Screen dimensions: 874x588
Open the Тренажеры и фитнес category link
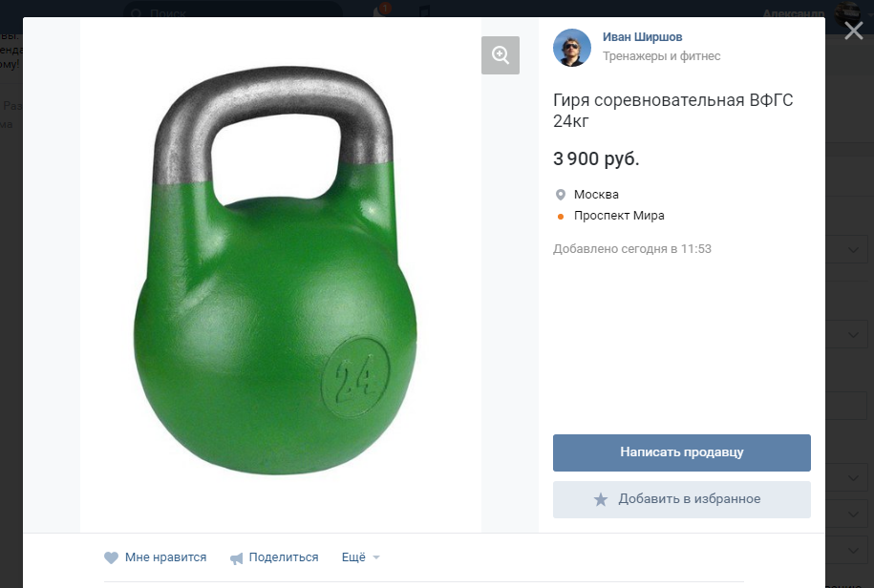coord(661,55)
